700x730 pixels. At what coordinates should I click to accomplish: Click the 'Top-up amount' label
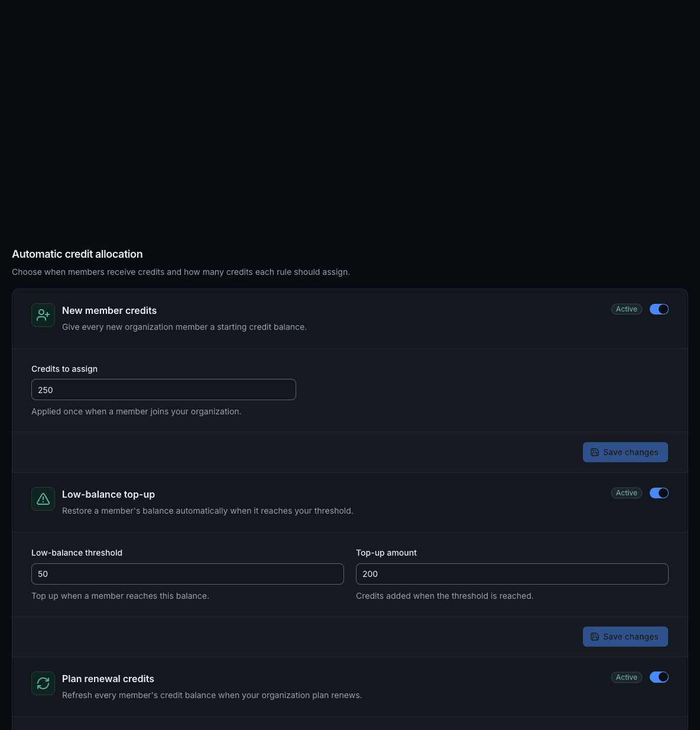pyautogui.click(x=386, y=553)
